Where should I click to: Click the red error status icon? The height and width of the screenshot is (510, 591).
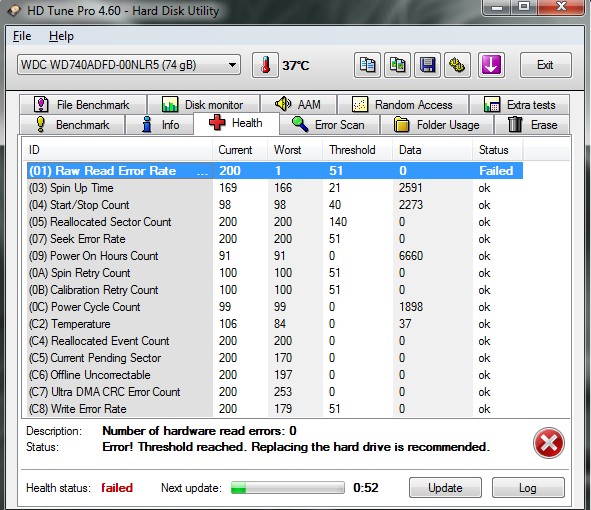[549, 443]
